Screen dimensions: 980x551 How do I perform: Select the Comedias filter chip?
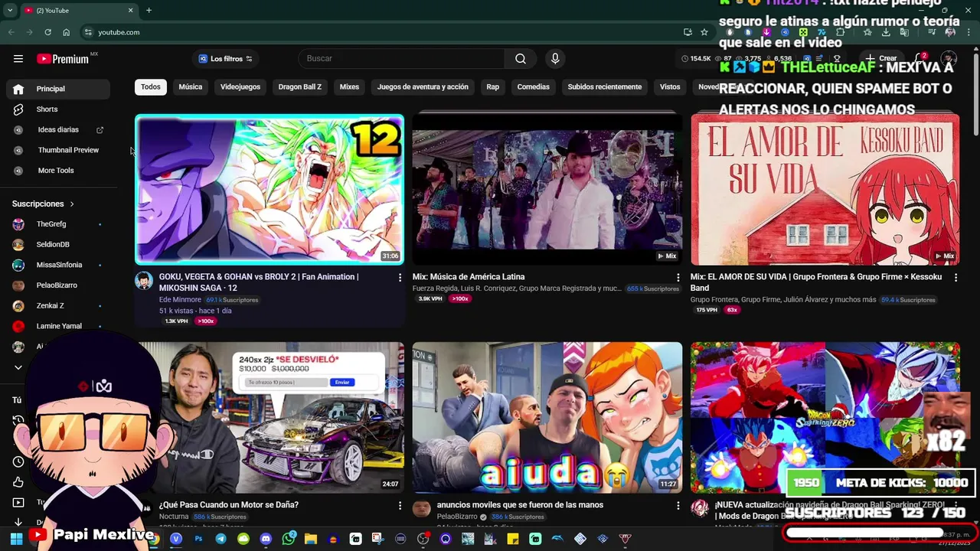(534, 86)
